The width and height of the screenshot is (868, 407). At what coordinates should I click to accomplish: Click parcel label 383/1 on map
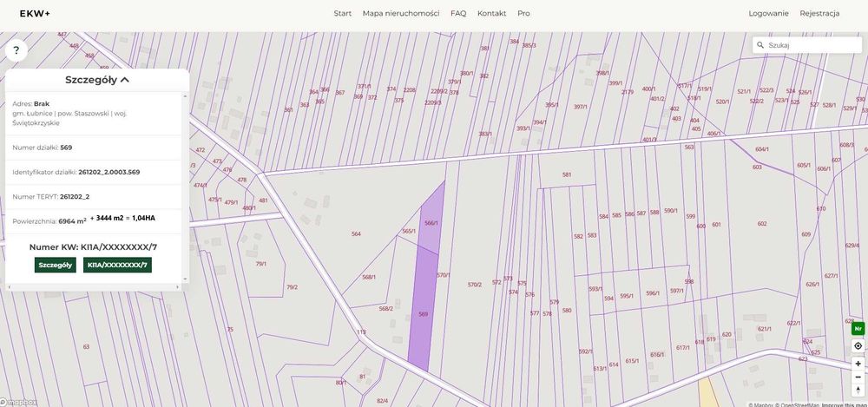pos(484,134)
